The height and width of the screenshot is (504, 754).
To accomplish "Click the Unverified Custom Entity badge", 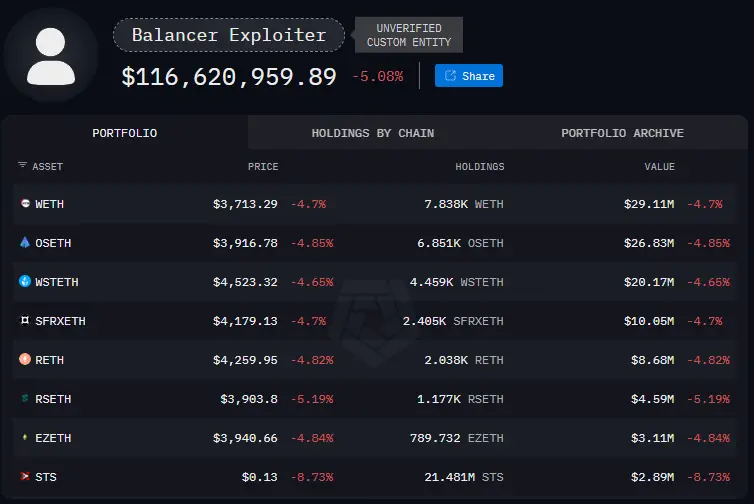I will point(409,35).
